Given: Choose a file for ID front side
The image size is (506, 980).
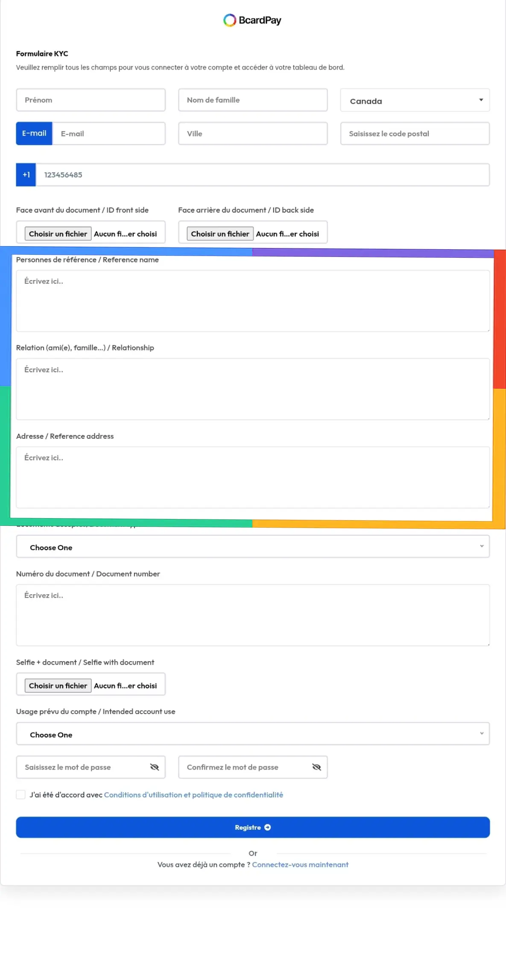Looking at the screenshot, I should (x=58, y=233).
